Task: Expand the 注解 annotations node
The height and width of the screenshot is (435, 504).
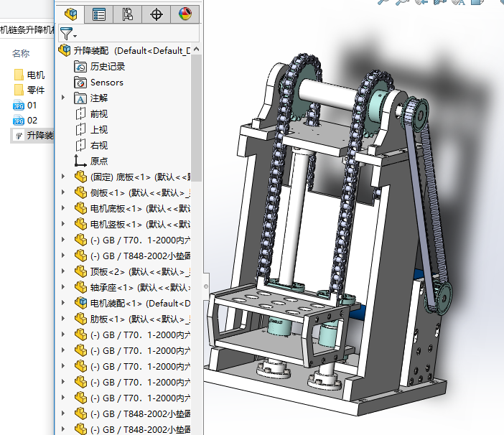Action: (63, 98)
